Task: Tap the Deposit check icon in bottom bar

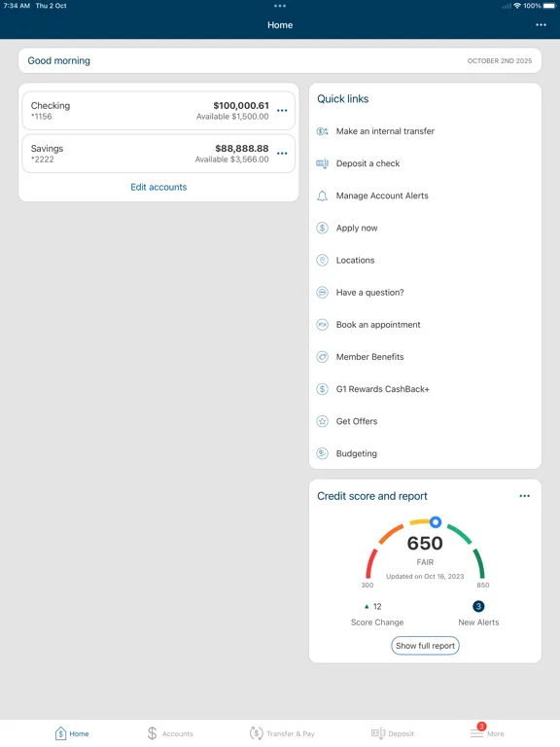Action: [378, 733]
